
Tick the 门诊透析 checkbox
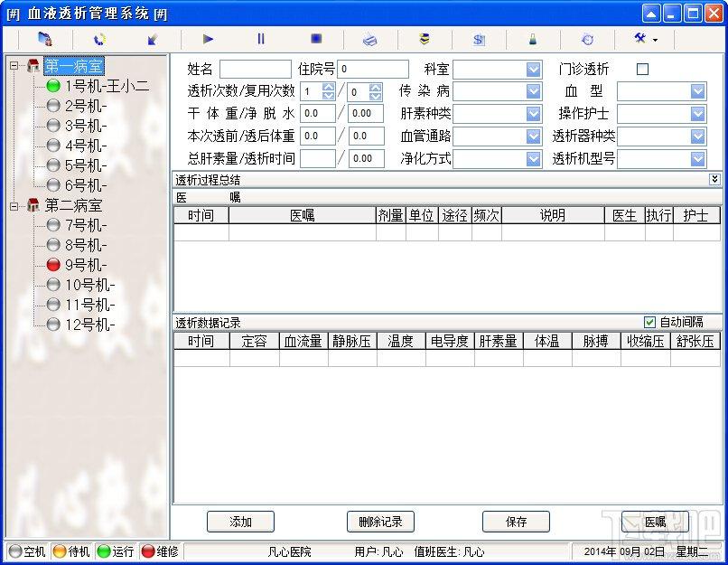tap(642, 70)
